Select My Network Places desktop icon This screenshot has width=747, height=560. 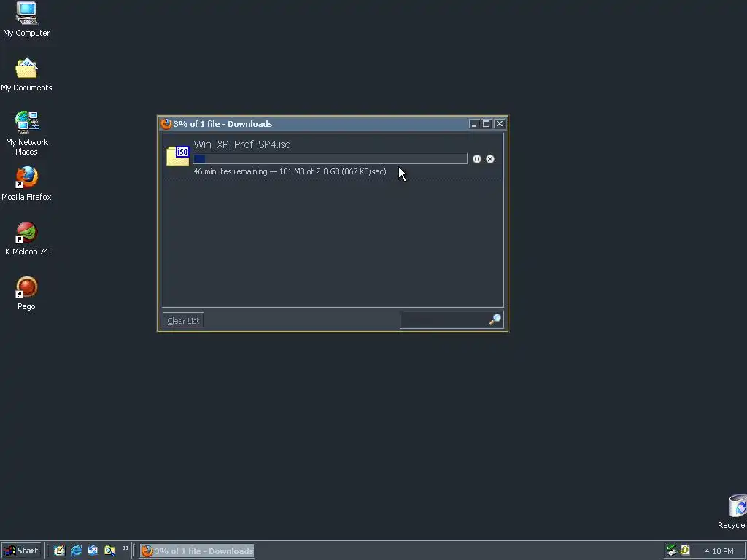[x=27, y=133]
